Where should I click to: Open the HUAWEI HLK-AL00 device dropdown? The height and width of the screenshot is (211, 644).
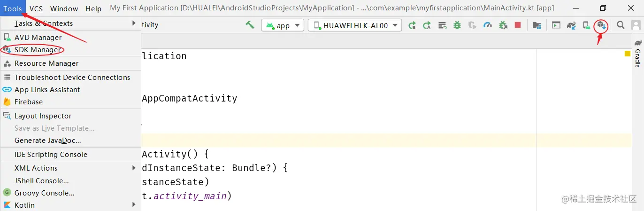tap(355, 25)
